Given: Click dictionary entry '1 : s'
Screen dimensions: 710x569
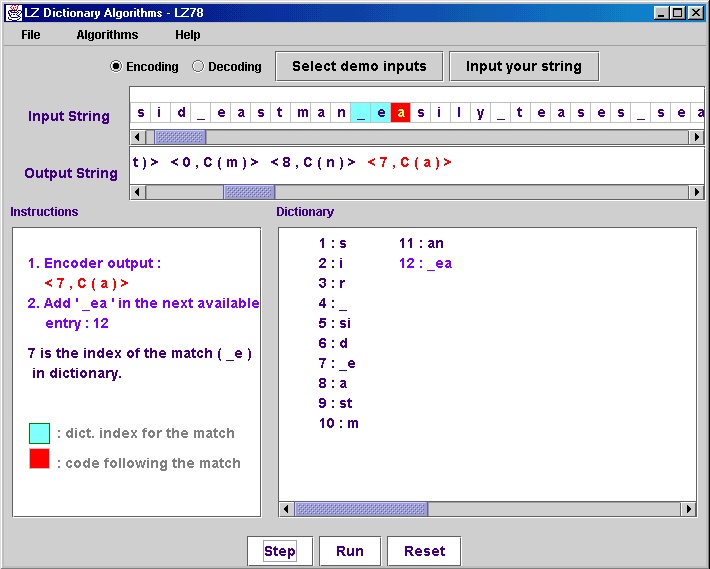Looking at the screenshot, I should click(332, 244).
